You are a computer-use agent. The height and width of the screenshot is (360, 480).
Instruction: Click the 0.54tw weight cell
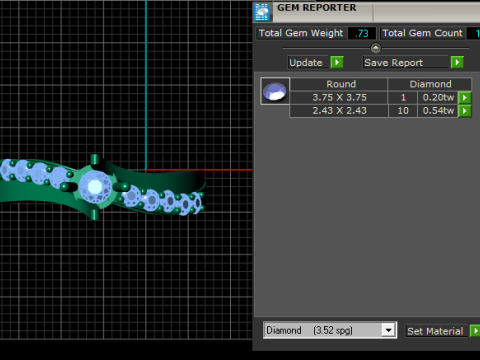click(x=438, y=111)
